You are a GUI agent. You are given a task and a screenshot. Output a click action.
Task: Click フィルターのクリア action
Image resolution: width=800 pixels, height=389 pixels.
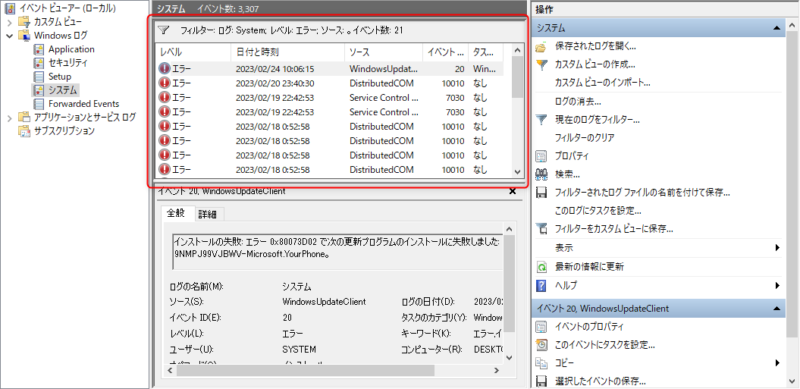[x=584, y=138]
